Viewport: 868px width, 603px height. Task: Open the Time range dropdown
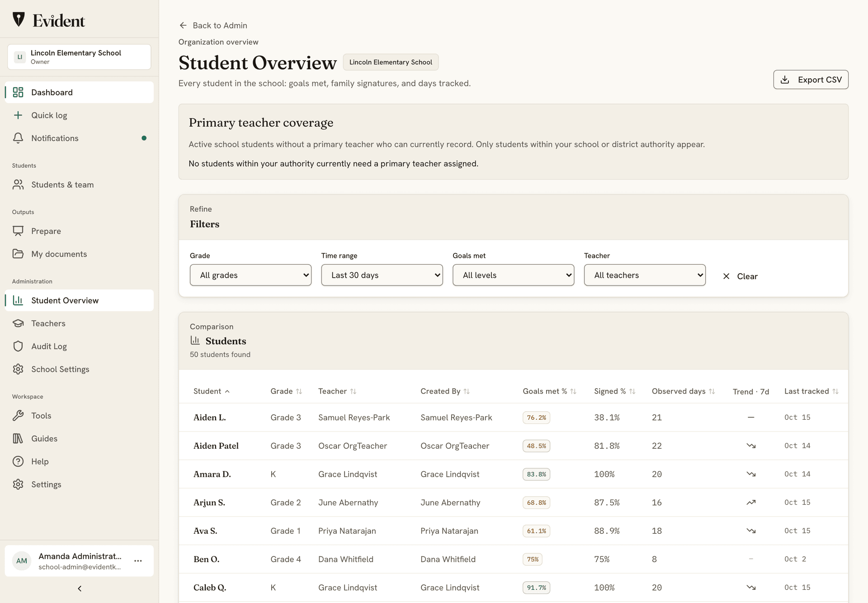click(x=382, y=275)
